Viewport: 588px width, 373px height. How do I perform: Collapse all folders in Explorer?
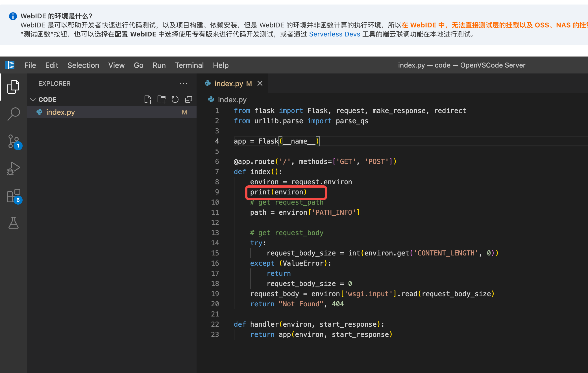point(188,99)
